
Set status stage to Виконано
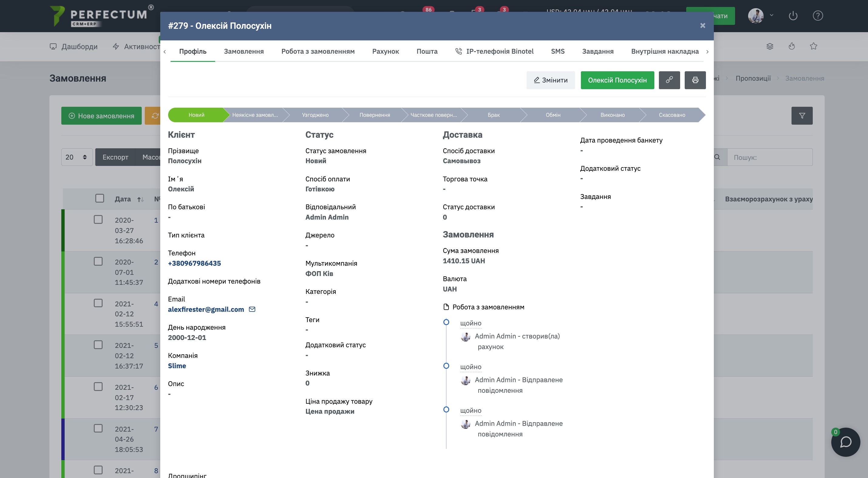[x=612, y=115]
